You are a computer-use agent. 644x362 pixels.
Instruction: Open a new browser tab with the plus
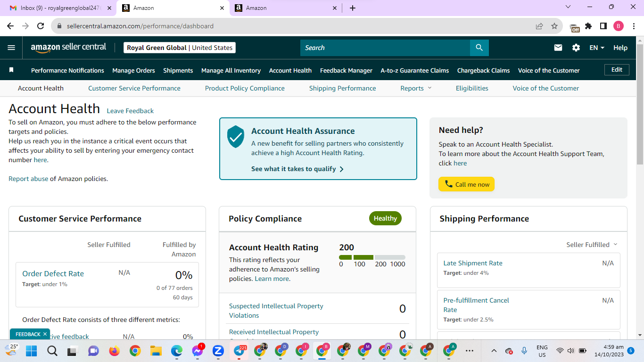tap(353, 8)
